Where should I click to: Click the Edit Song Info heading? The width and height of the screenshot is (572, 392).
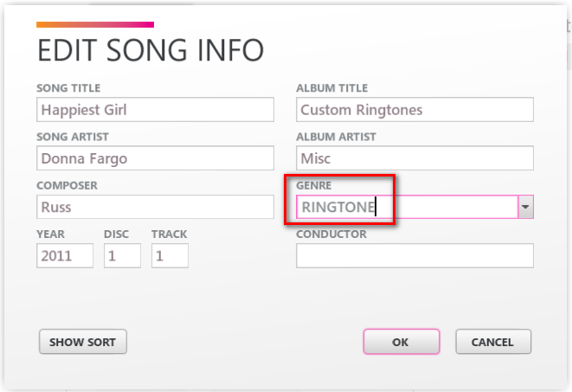click(150, 50)
